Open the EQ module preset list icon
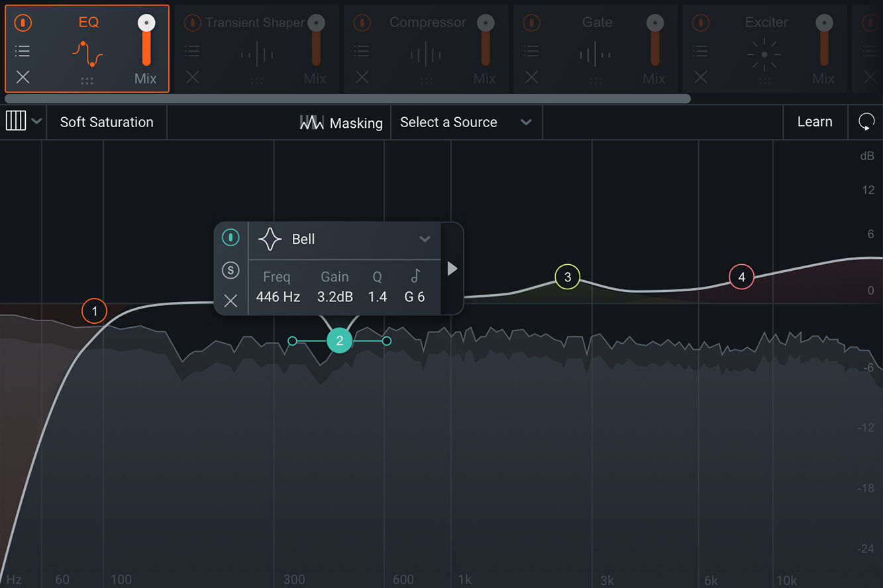The width and height of the screenshot is (883, 588). [23, 51]
